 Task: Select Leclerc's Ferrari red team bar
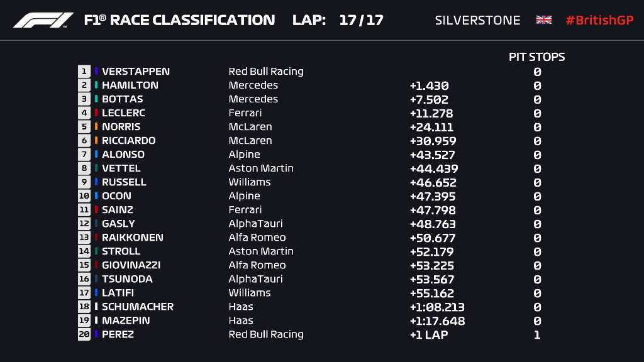point(96,112)
